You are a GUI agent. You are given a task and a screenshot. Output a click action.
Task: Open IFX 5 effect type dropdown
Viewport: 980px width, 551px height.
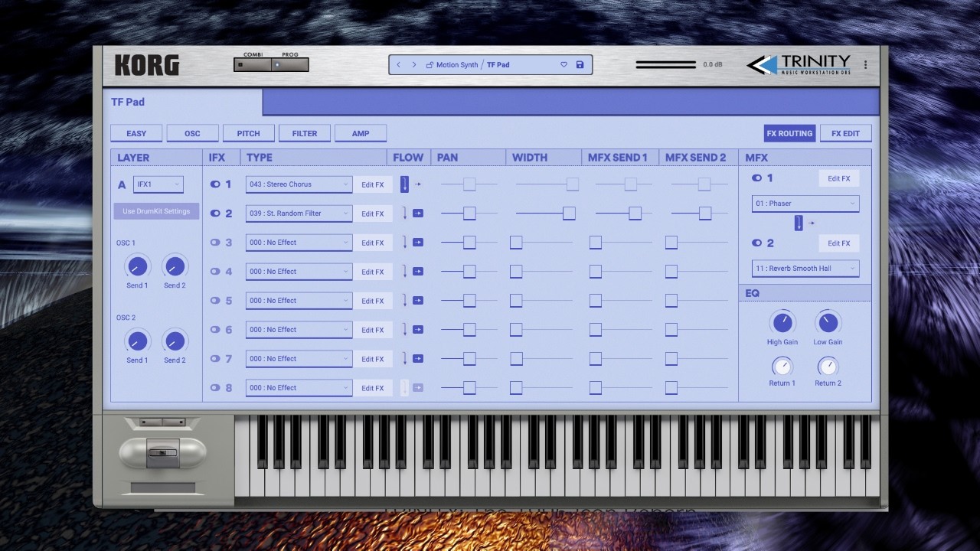(299, 301)
